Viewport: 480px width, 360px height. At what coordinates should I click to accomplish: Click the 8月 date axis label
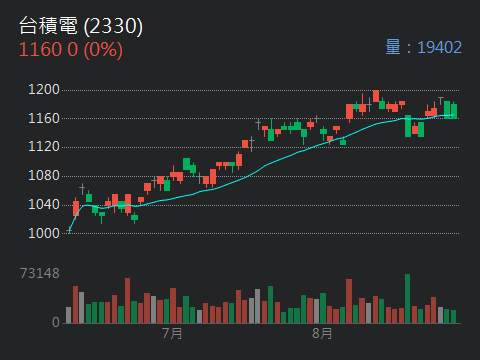(x=322, y=333)
